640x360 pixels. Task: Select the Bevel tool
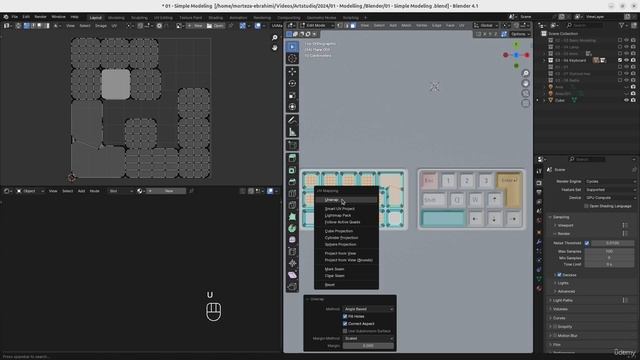click(x=292, y=182)
